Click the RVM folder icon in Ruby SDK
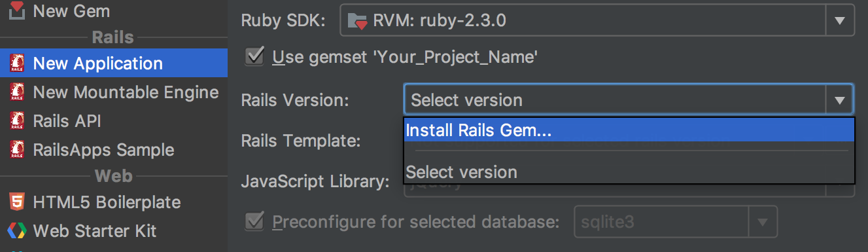Screen dimensions: 868x252 click(x=357, y=22)
